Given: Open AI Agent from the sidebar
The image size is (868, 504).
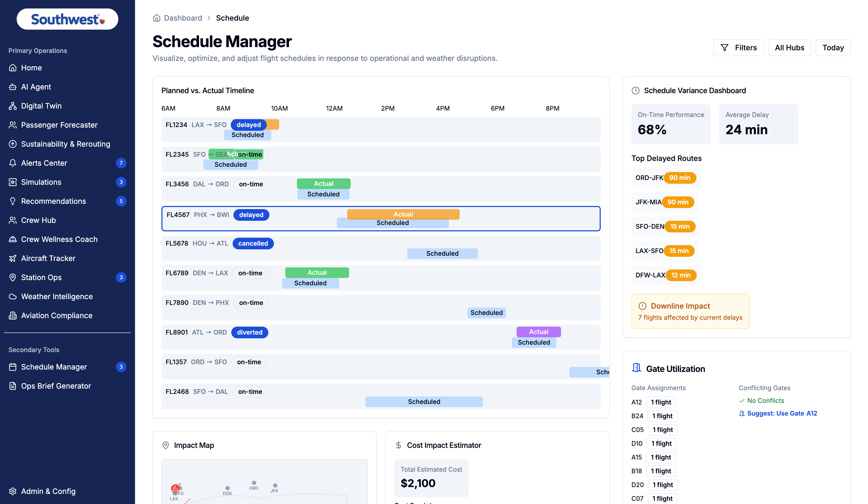Looking at the screenshot, I should [x=67, y=87].
